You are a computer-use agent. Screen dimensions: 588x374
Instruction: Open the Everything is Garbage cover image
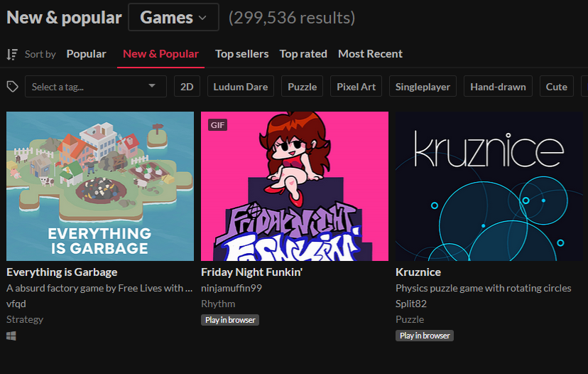click(x=100, y=186)
